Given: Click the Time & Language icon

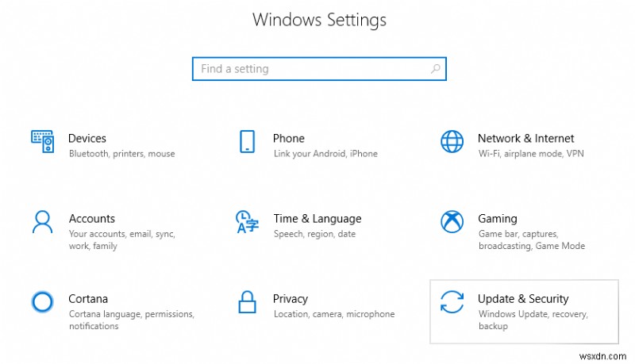Looking at the screenshot, I should click(247, 221).
